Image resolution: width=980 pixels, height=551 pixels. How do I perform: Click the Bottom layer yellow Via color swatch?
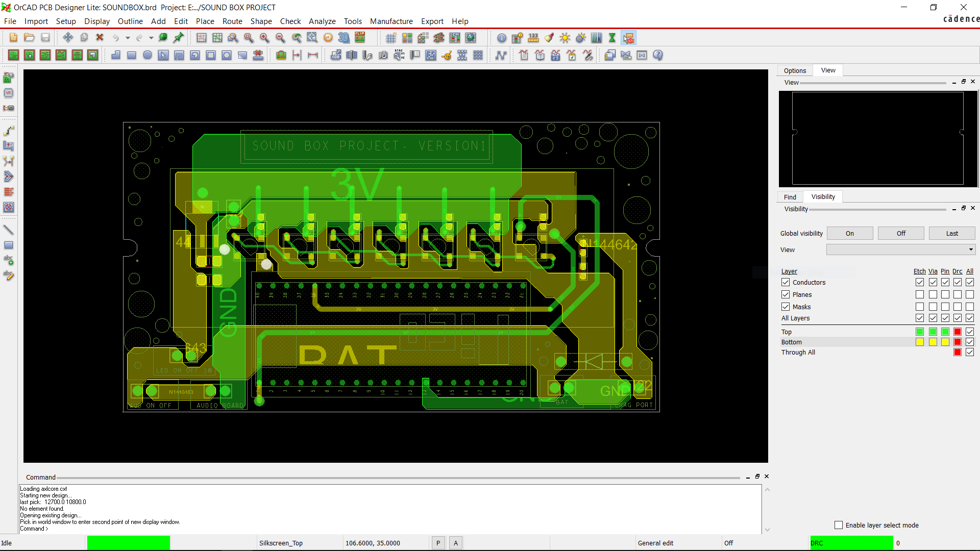933,342
